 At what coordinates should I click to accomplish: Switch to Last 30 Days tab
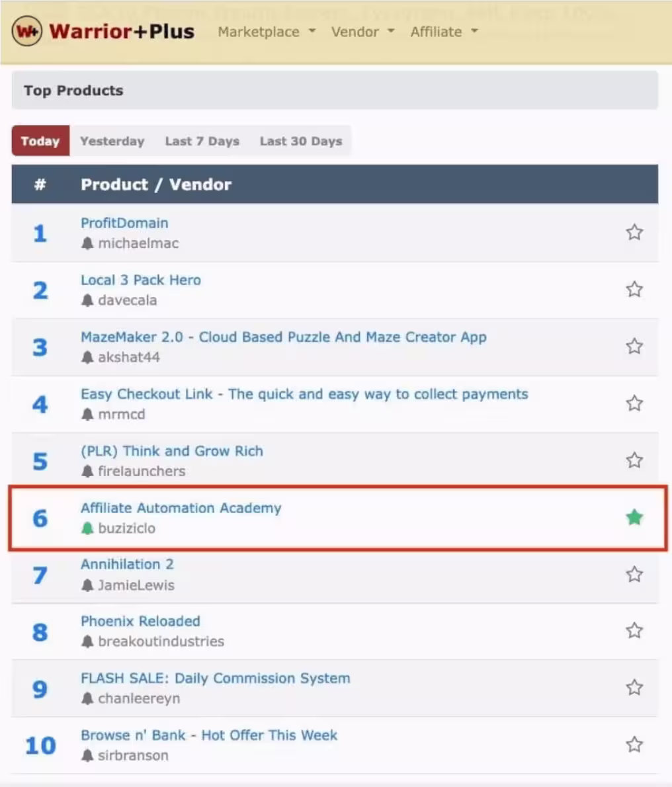tap(301, 141)
